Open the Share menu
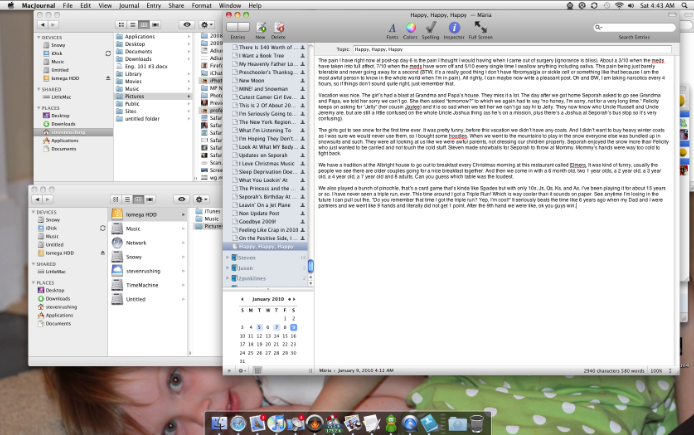 coord(176,5)
